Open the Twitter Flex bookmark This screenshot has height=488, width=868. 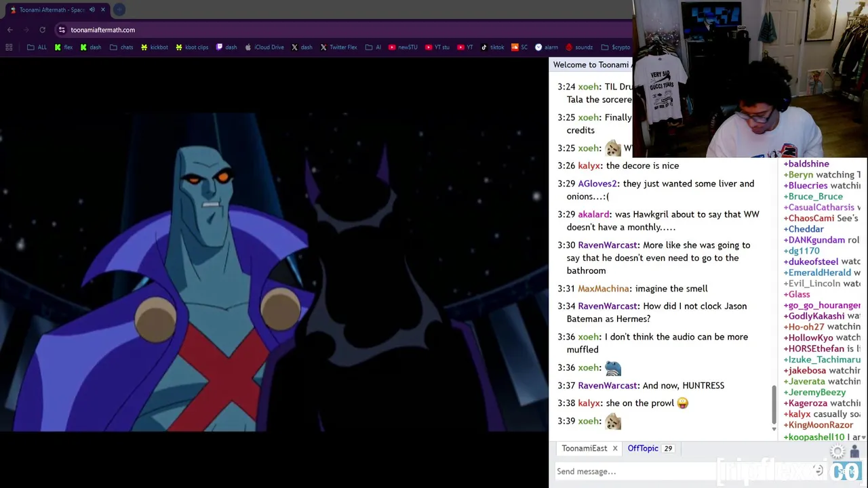coord(338,47)
